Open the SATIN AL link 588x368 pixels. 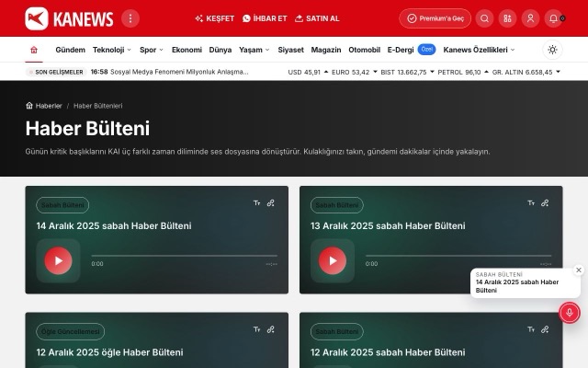coord(317,18)
